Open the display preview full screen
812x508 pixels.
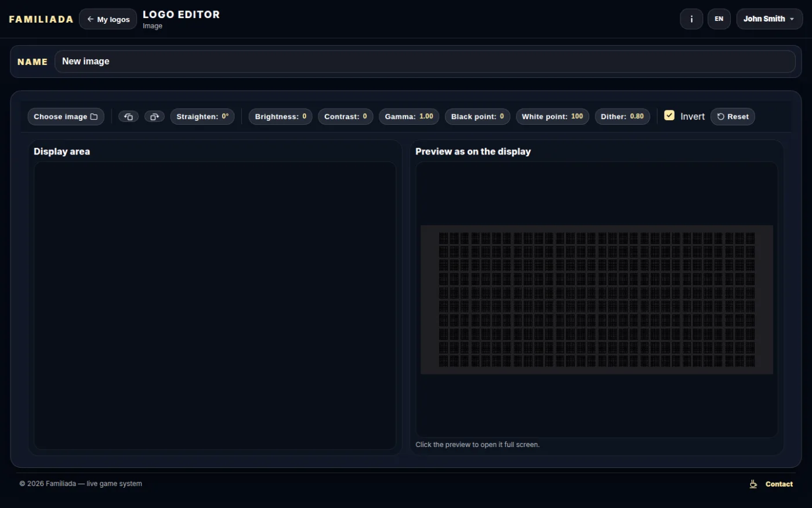597,300
